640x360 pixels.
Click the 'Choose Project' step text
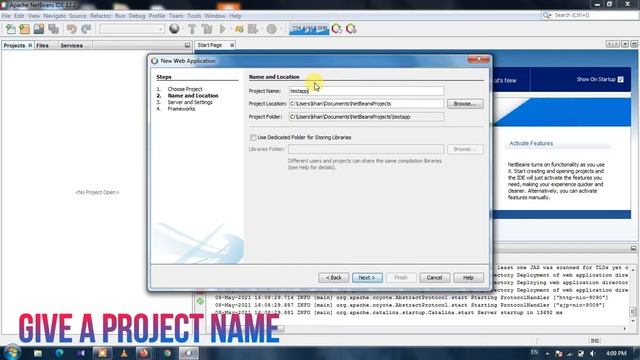(185, 89)
